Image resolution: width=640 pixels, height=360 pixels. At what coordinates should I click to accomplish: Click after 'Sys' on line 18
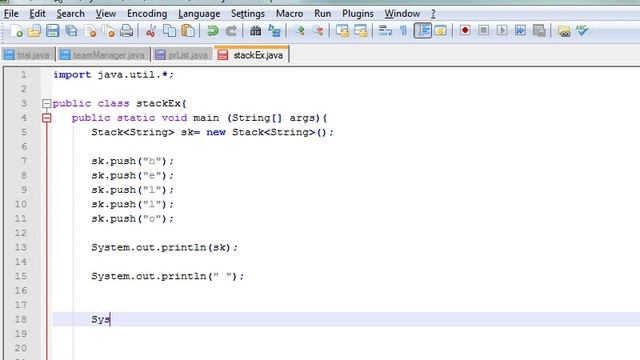(111, 320)
